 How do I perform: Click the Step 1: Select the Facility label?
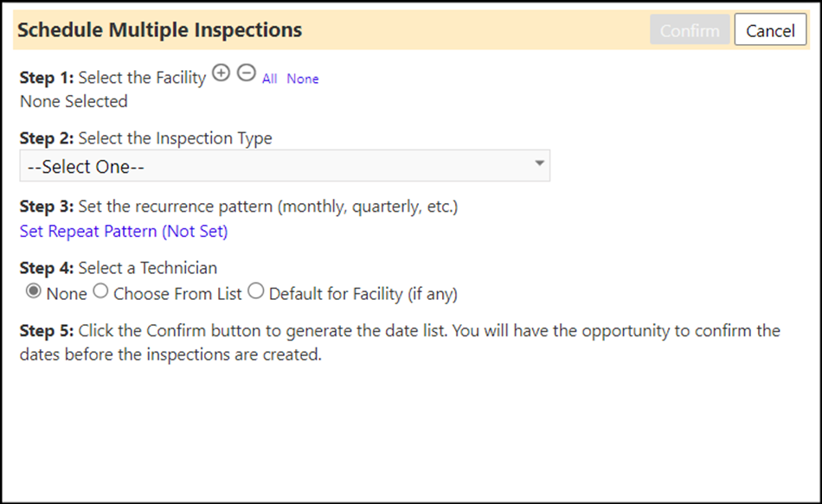pyautogui.click(x=113, y=78)
